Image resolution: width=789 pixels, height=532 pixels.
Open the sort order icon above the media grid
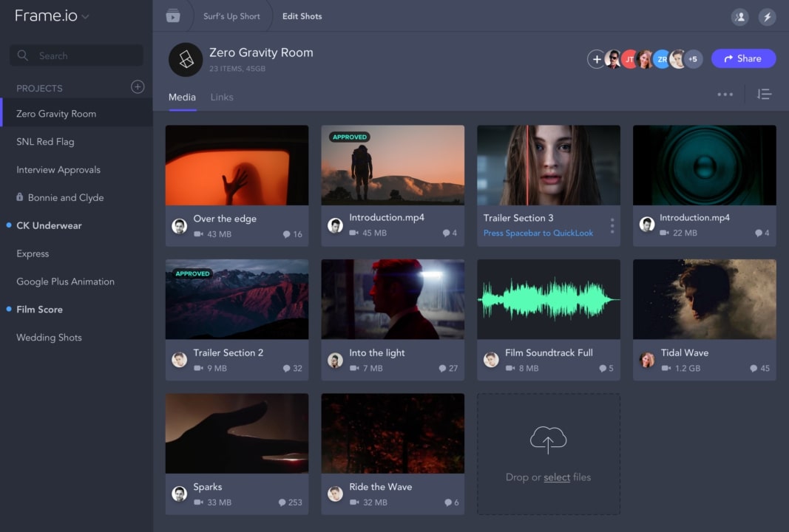click(x=764, y=94)
